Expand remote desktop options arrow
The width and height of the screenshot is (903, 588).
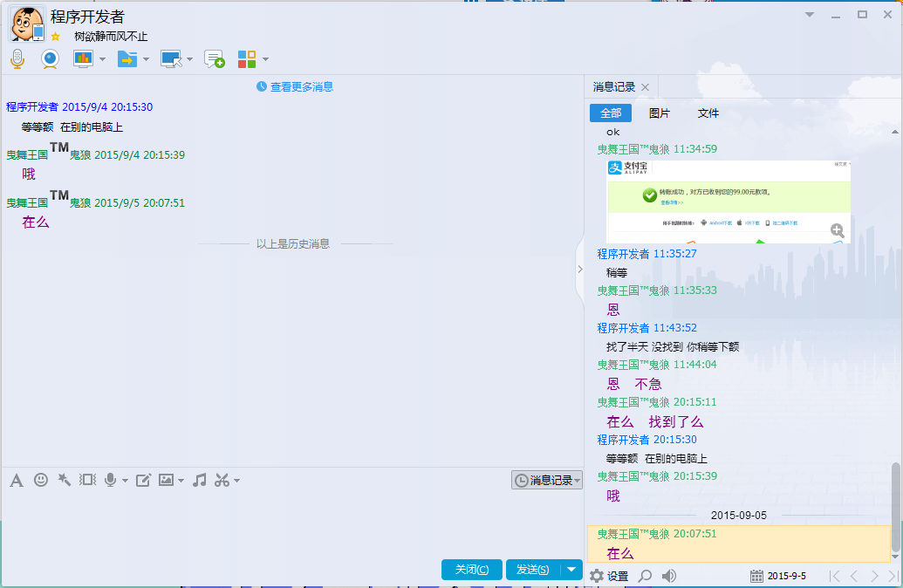tap(189, 59)
